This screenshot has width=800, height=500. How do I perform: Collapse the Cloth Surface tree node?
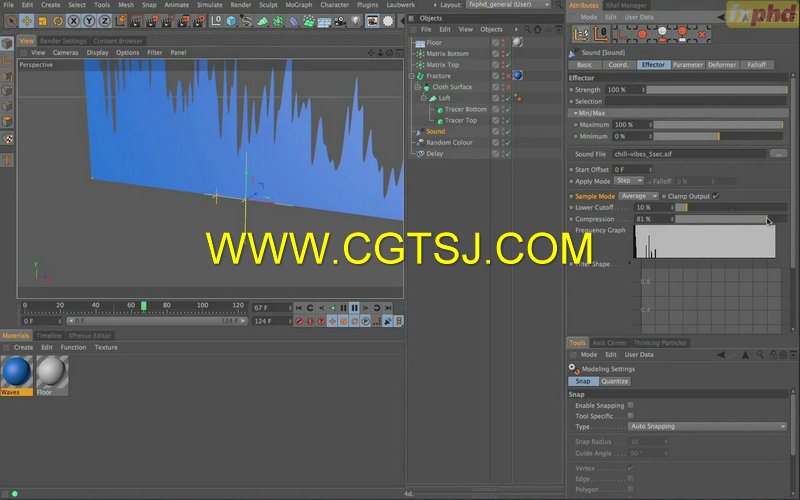[x=418, y=87]
